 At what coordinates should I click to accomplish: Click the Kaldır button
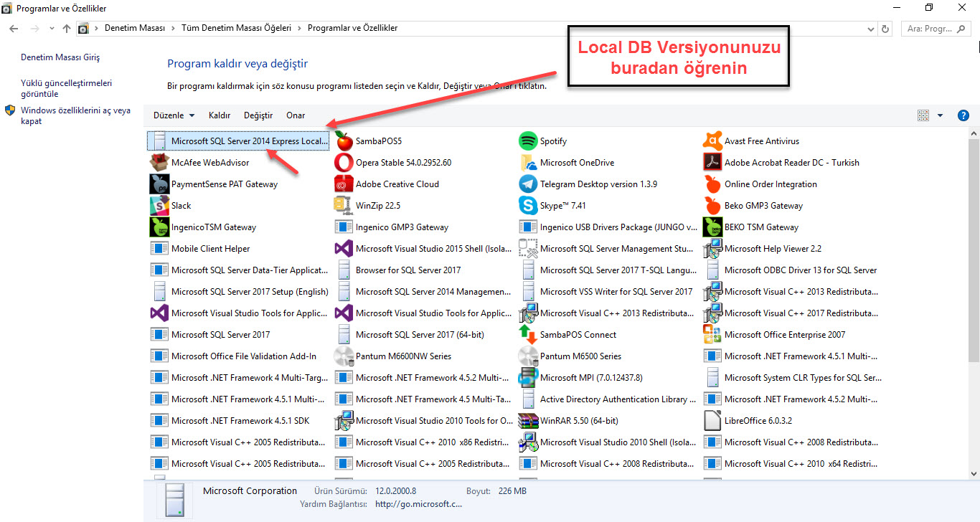coord(220,115)
